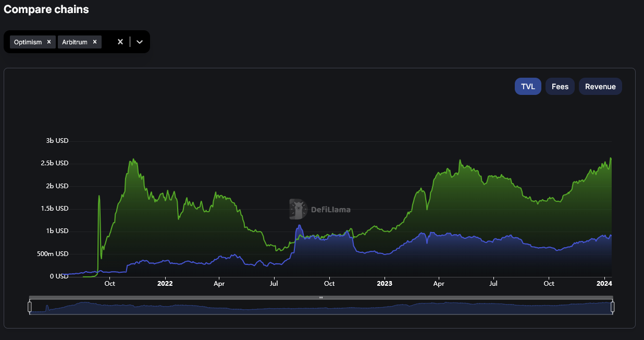This screenshot has height=340, width=644.
Task: Click the 2.5b USD axis label
Action: [x=55, y=163]
